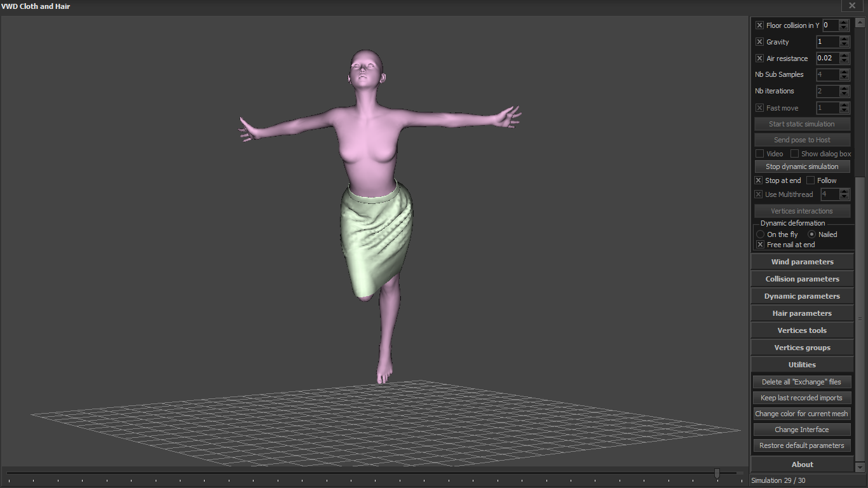Viewport: 868px width, 488px height.
Task: Decrease Nb iterations with down arrow
Action: 844,94
